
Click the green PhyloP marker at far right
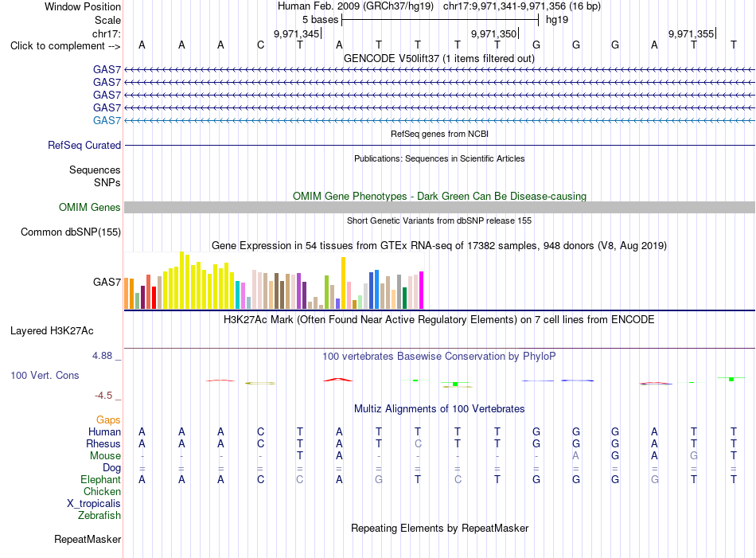[731, 379]
